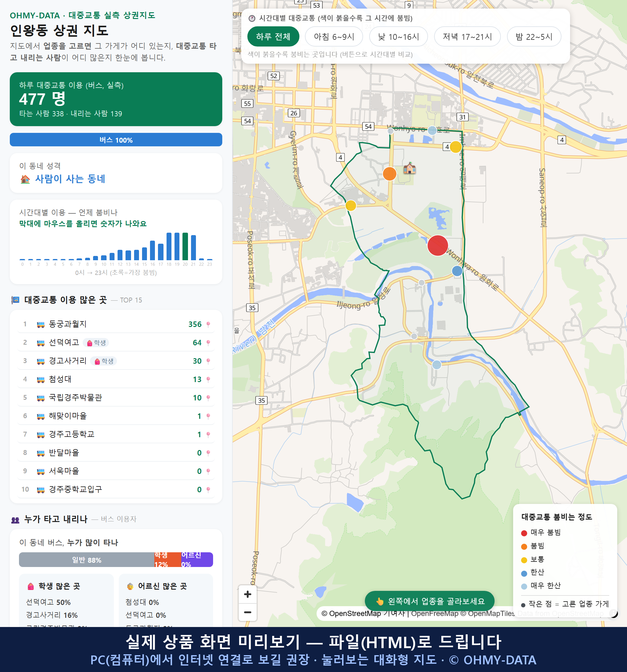Zoom in on the map
The width and height of the screenshot is (627, 672).
pos(247,594)
